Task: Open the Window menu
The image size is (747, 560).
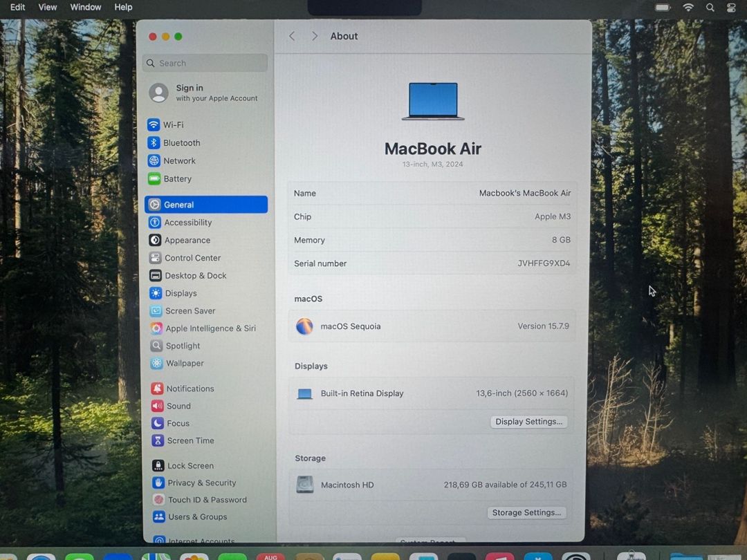Action: pos(86,7)
